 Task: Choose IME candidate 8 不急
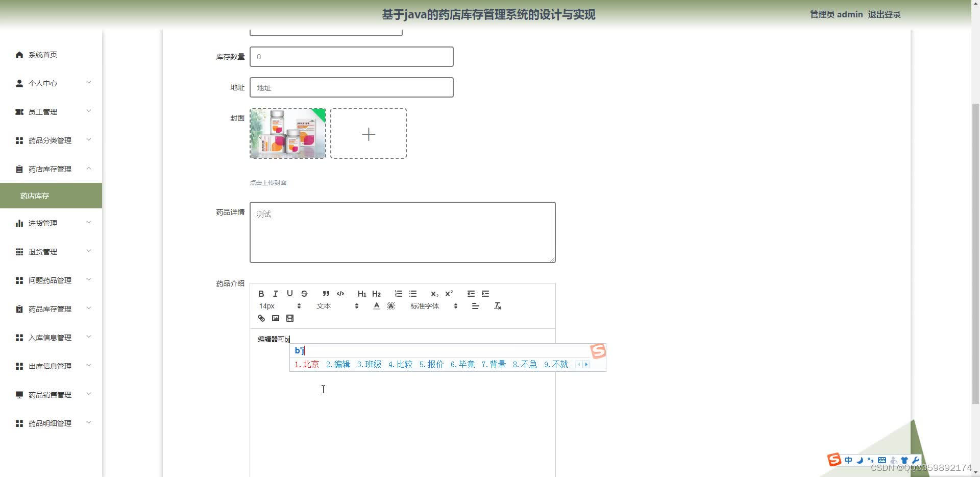[525, 364]
